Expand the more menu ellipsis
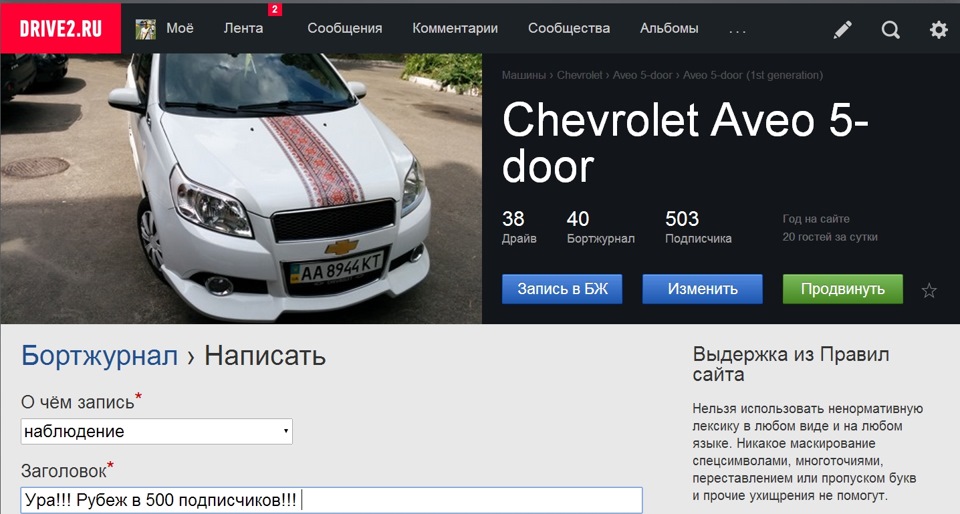The width and height of the screenshot is (960, 514). (x=738, y=30)
